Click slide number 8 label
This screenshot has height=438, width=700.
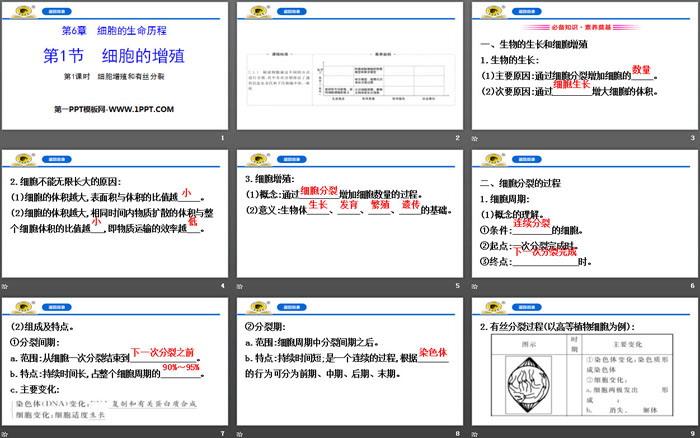click(x=457, y=434)
